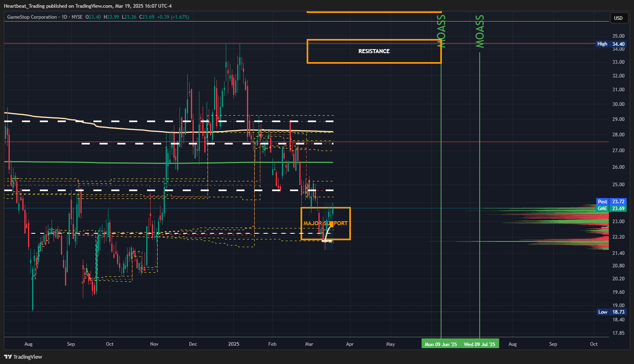Click the 19.00 price axis label
Image resolution: width=634 pixels, height=364 pixels.
(x=618, y=306)
